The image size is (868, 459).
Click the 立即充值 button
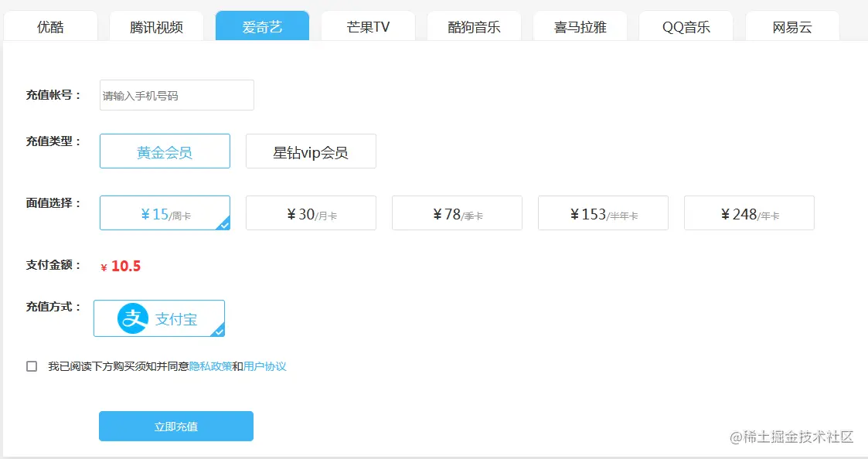click(176, 427)
